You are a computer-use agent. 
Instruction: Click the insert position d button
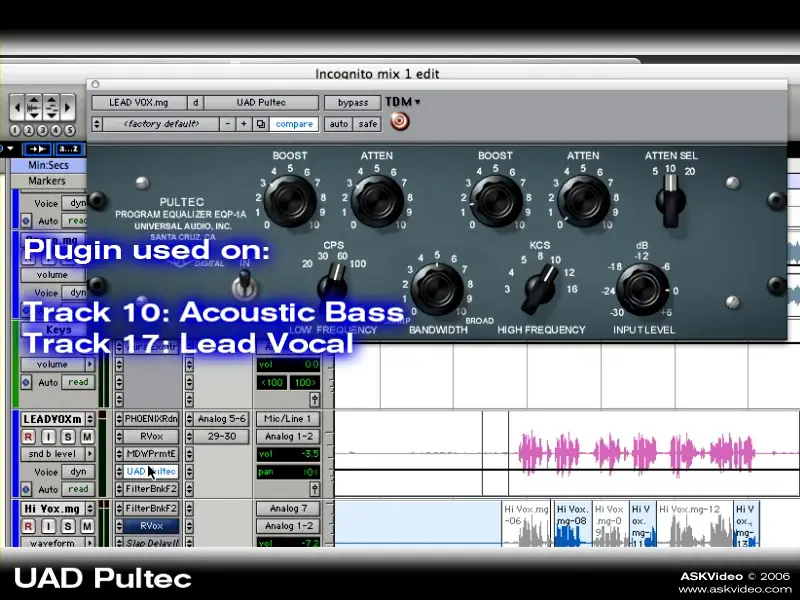[195, 103]
